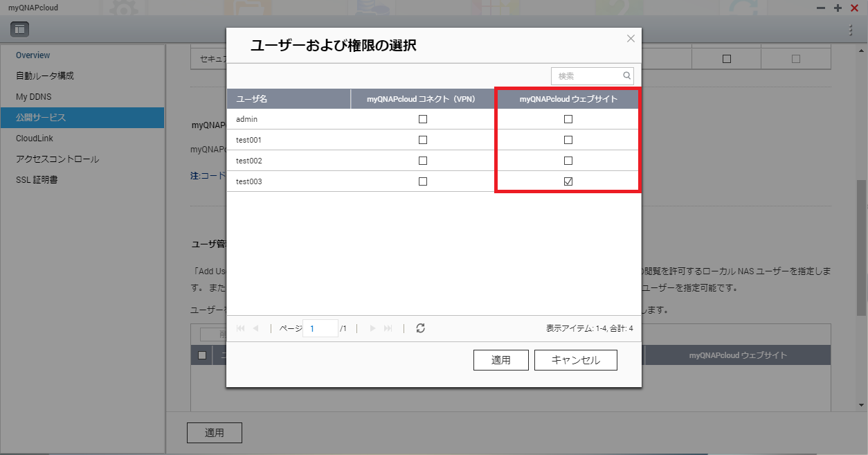
Task: Jump to the last page of the user list
Action: click(x=388, y=328)
